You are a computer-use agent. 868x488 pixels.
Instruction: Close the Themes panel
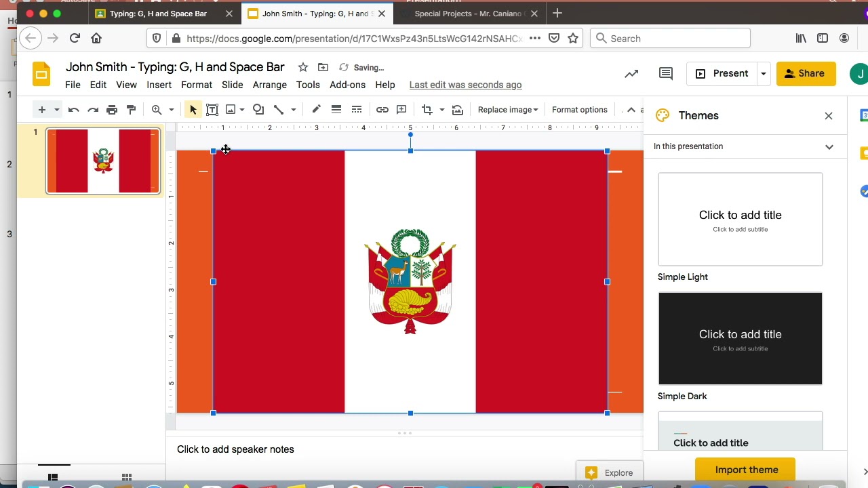[829, 116]
